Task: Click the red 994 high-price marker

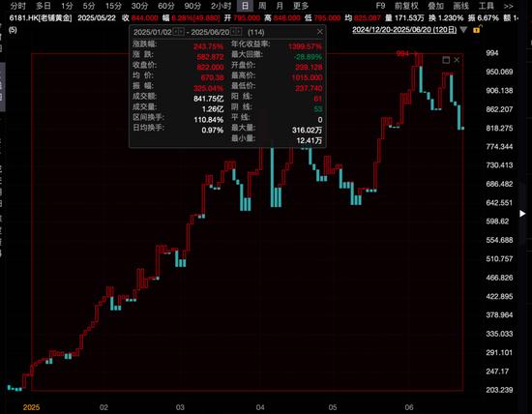Action: tap(402, 53)
